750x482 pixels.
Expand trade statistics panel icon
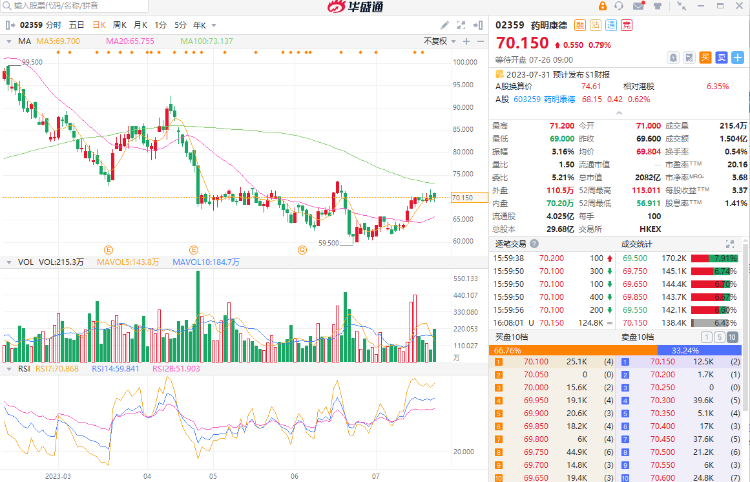730,244
